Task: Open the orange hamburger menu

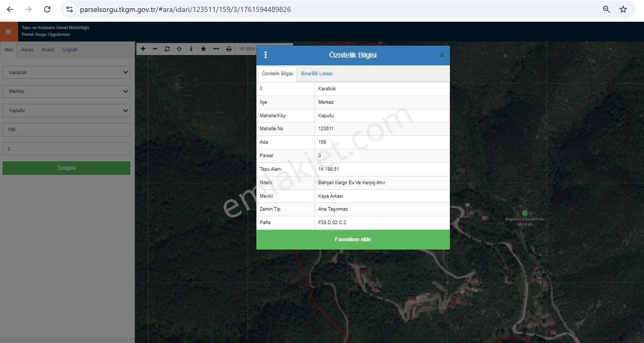Action: point(8,32)
